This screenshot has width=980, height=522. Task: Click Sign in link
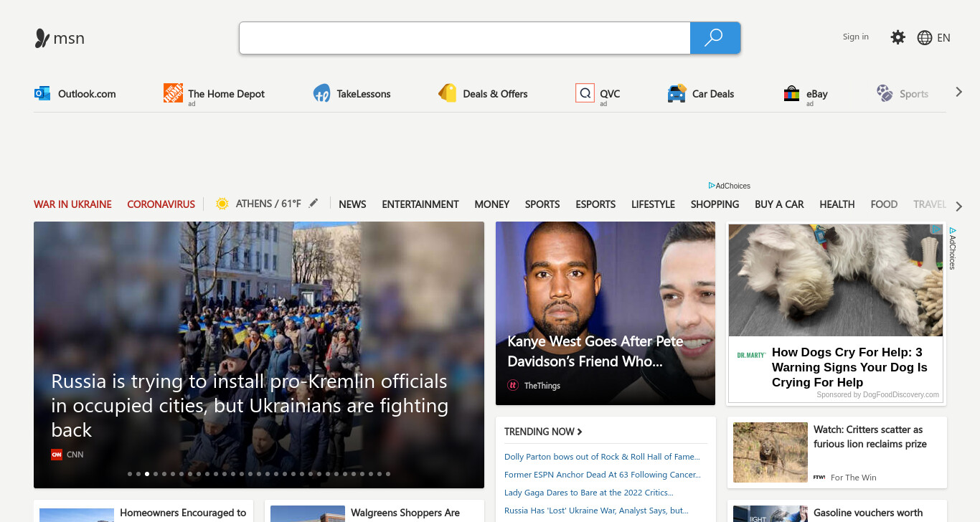click(856, 37)
